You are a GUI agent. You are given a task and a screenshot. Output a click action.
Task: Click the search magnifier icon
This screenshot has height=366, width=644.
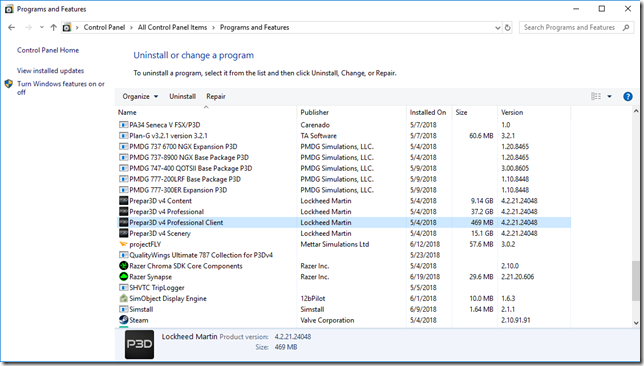[x=626, y=28]
